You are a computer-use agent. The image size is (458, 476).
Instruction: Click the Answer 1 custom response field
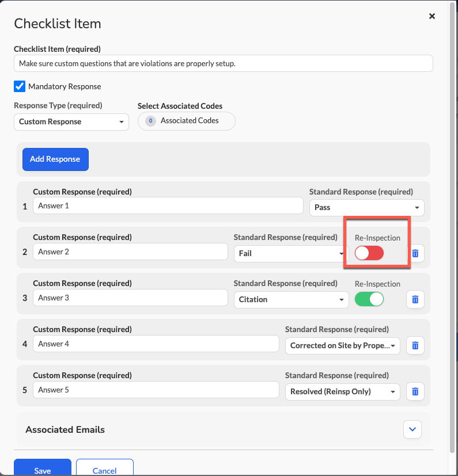168,206
